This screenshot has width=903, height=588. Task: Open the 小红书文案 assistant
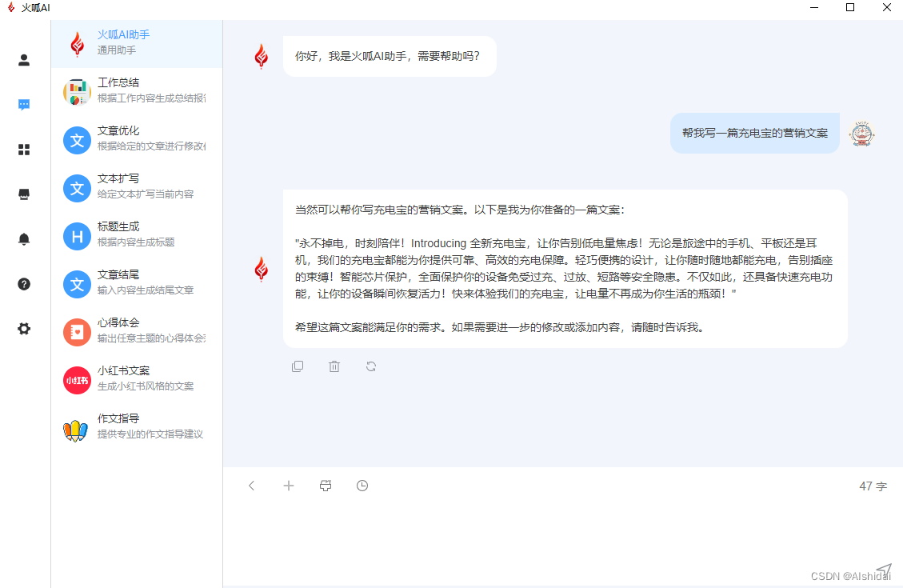(x=137, y=380)
